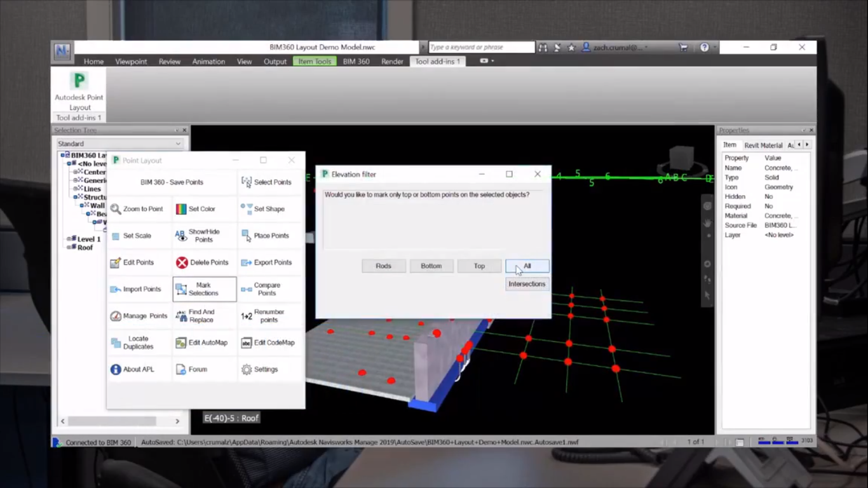The width and height of the screenshot is (868, 488).
Task: Open Point Layout Settings
Action: pyautogui.click(x=270, y=369)
